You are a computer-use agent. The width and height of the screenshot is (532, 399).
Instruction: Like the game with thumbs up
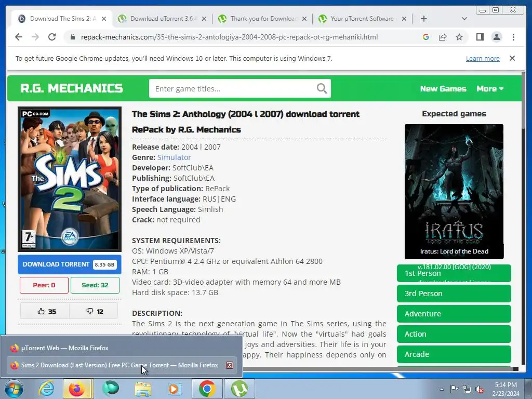(x=45, y=311)
